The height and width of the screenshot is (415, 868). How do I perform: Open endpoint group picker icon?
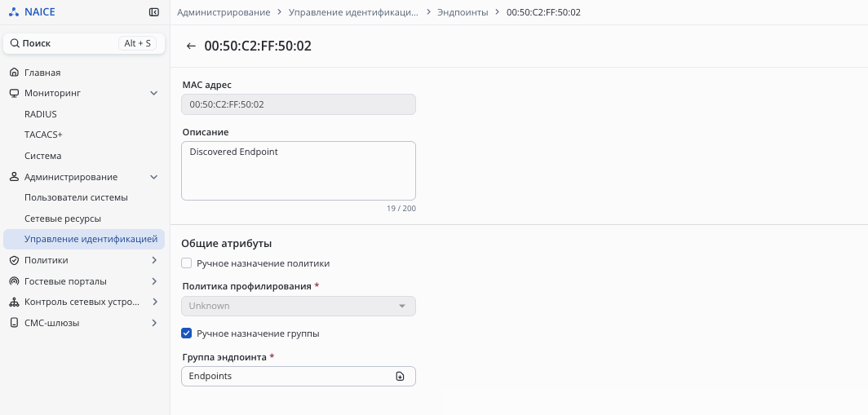(400, 376)
